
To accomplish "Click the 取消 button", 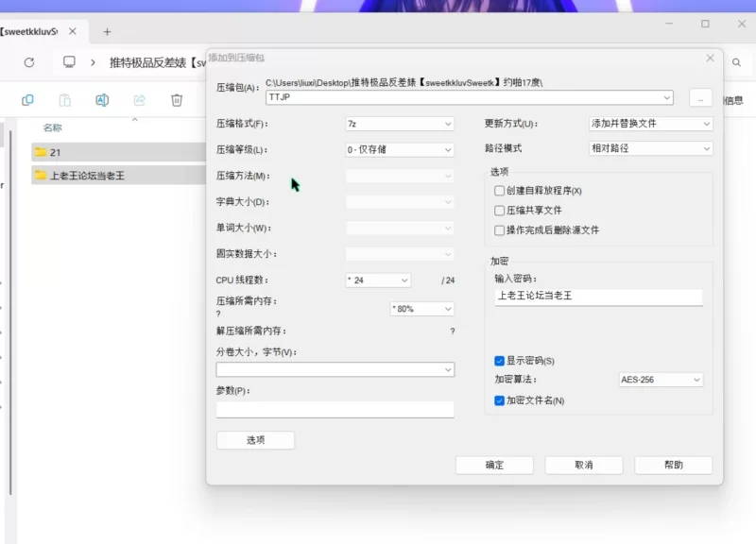I will click(584, 465).
